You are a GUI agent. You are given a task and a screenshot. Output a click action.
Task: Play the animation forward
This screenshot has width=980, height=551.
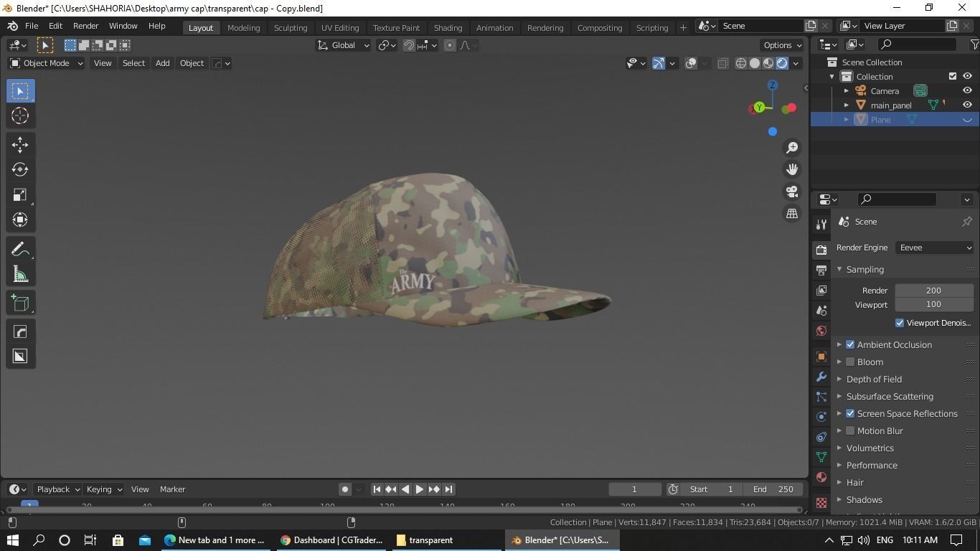point(420,489)
